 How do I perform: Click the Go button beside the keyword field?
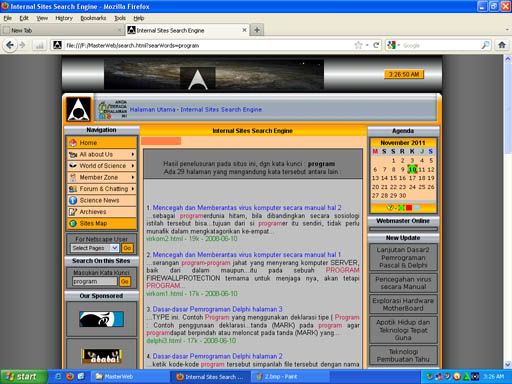125,282
